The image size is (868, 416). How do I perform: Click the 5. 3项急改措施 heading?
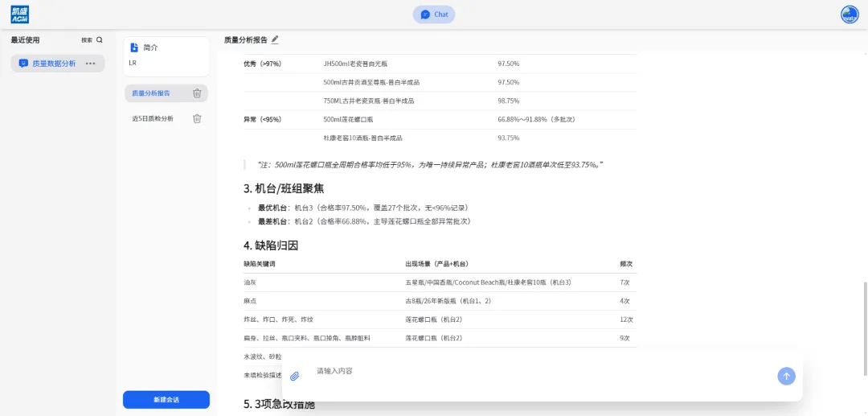point(279,405)
